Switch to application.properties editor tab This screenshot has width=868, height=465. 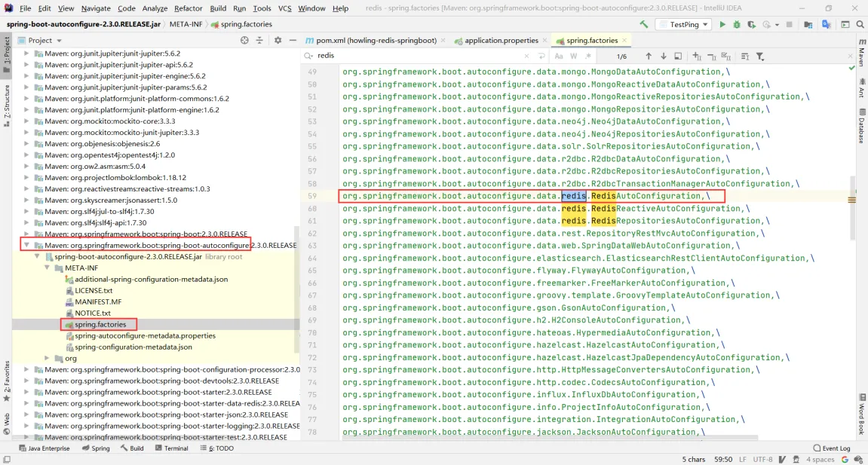pyautogui.click(x=501, y=40)
